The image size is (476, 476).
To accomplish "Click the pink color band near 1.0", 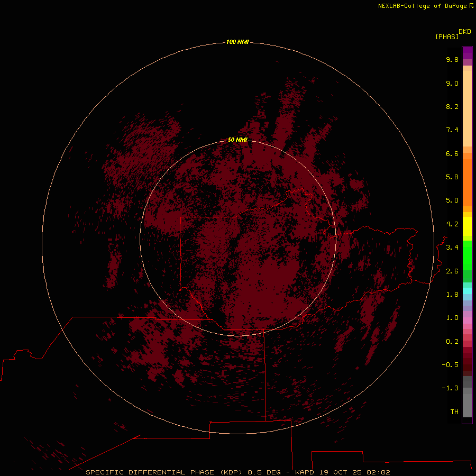I will point(467,321).
